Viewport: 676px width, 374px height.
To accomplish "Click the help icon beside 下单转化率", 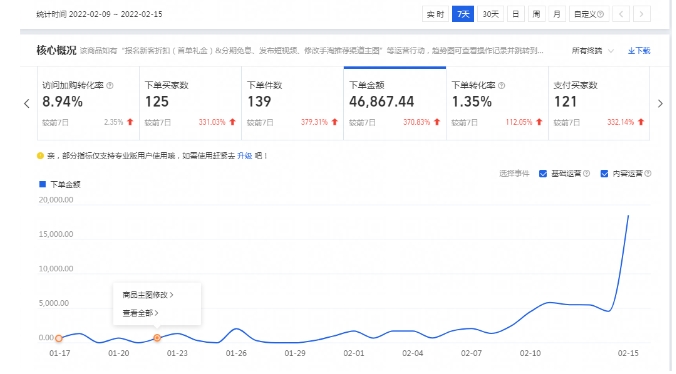I will point(501,85).
